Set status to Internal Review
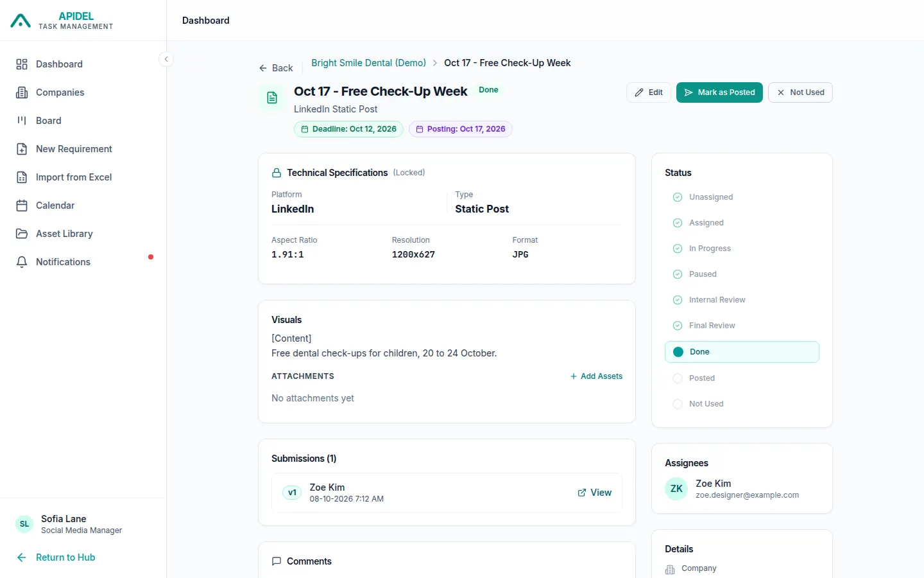The image size is (924, 578). pyautogui.click(x=742, y=300)
